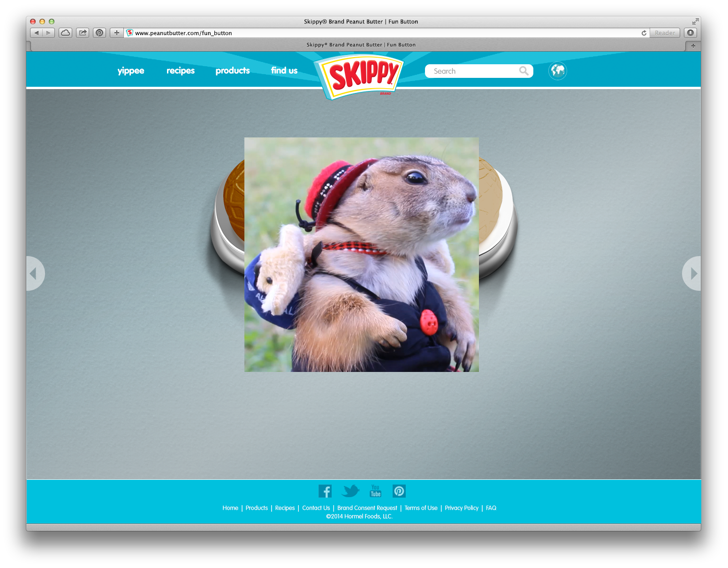The image size is (728, 568).
Task: Open the yippee menu
Action: pos(131,71)
